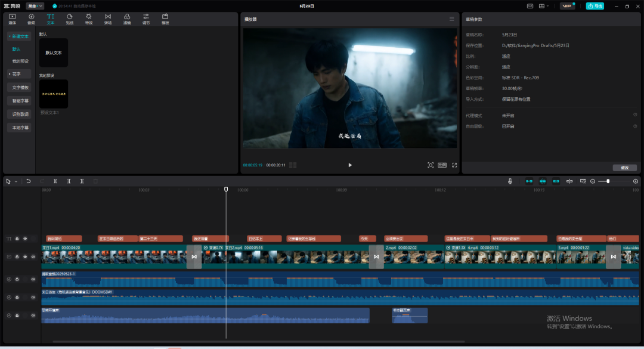Image resolution: width=644 pixels, height=349 pixels.
Task: Switch to the 贴纸 (Stickers) tab
Action: tap(69, 19)
